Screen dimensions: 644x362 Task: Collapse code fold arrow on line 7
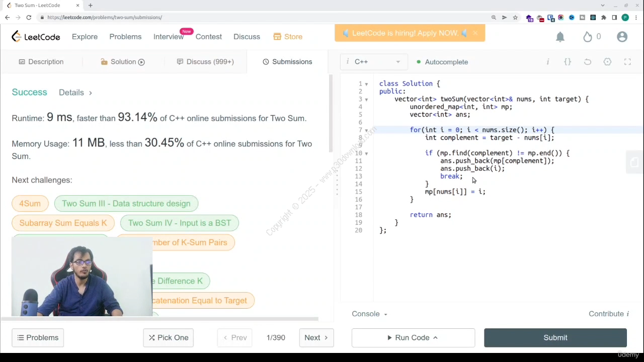click(x=366, y=130)
